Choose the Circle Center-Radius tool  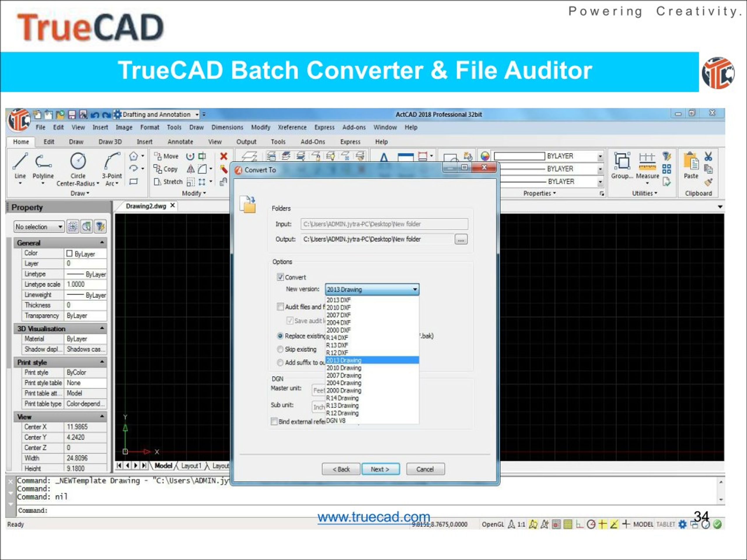(x=78, y=169)
